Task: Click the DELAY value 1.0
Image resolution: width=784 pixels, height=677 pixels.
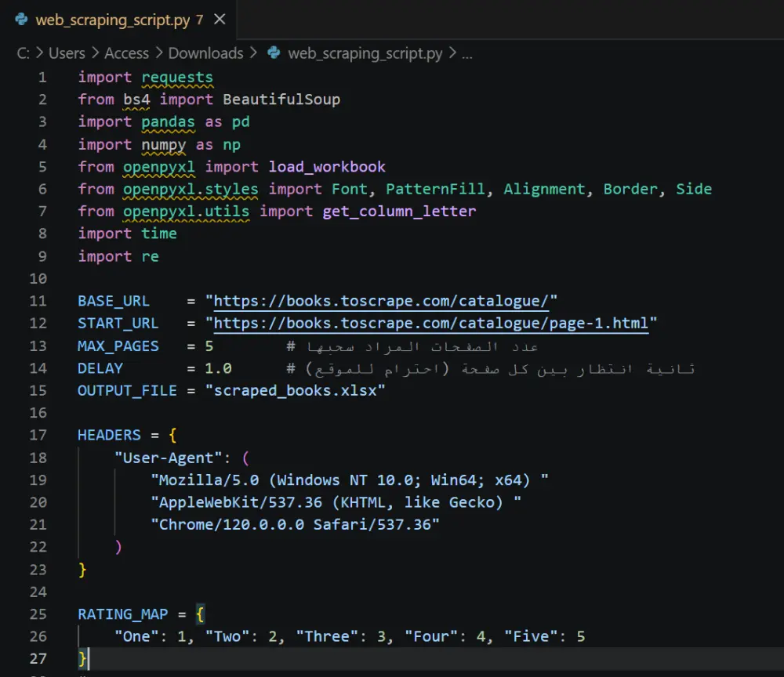Action: click(x=218, y=368)
